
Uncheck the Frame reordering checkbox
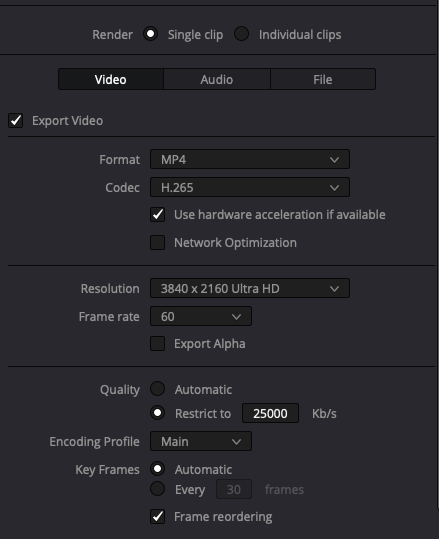(157, 516)
